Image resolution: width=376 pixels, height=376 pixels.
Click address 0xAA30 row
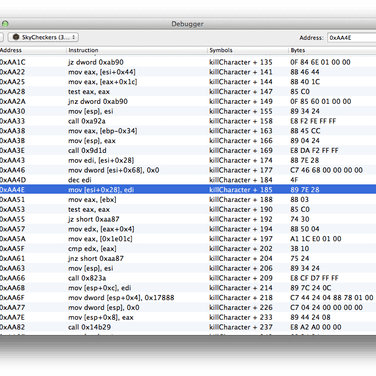(188, 111)
